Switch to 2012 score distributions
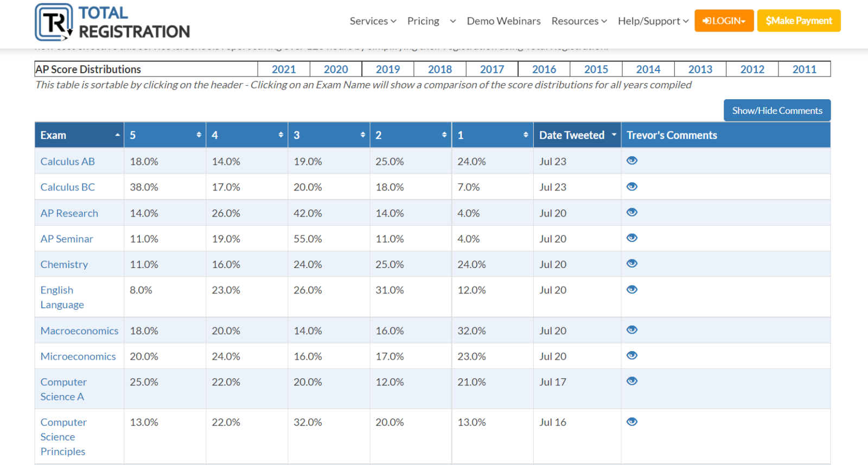This screenshot has height=465, width=868. (x=752, y=69)
